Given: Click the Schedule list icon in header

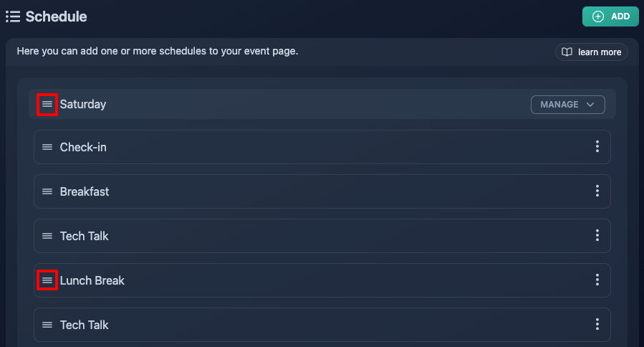Looking at the screenshot, I should click(x=13, y=16).
